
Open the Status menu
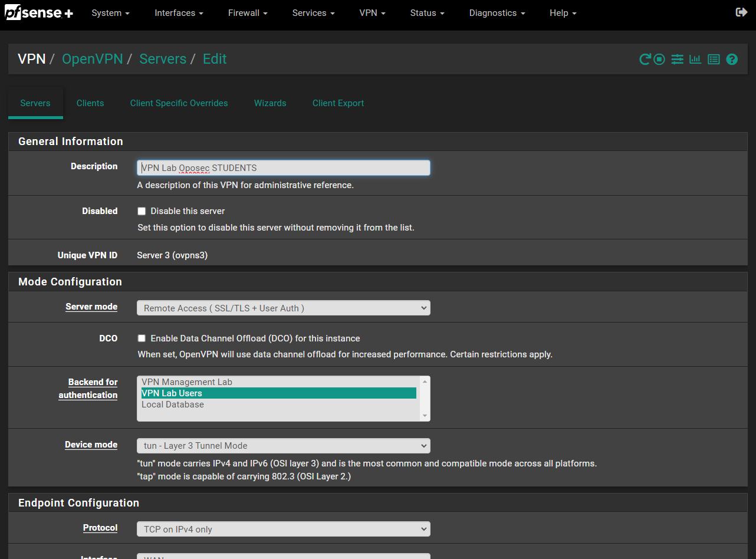click(427, 13)
